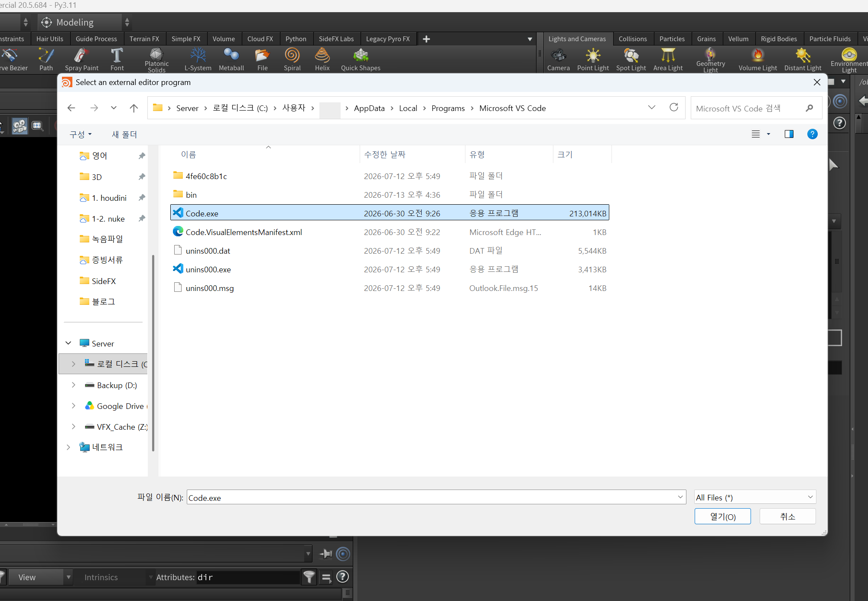Add a Geometry Light
Viewport: 868px width, 601px height.
coord(711,60)
